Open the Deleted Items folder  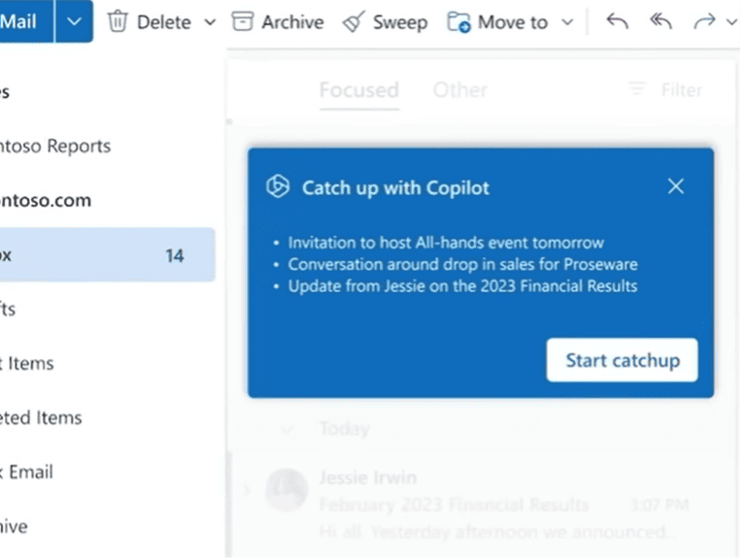click(x=41, y=418)
